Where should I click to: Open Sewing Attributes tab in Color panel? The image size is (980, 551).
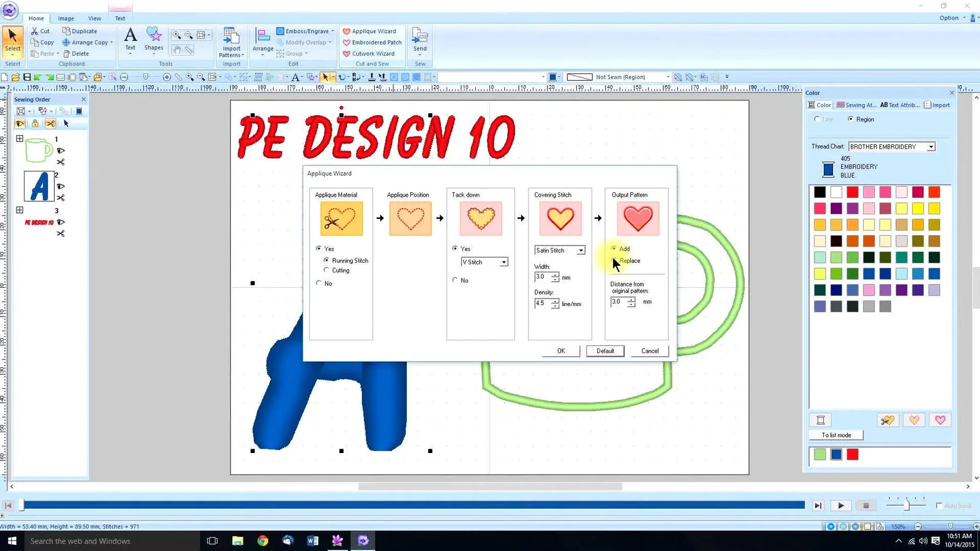[x=856, y=105]
